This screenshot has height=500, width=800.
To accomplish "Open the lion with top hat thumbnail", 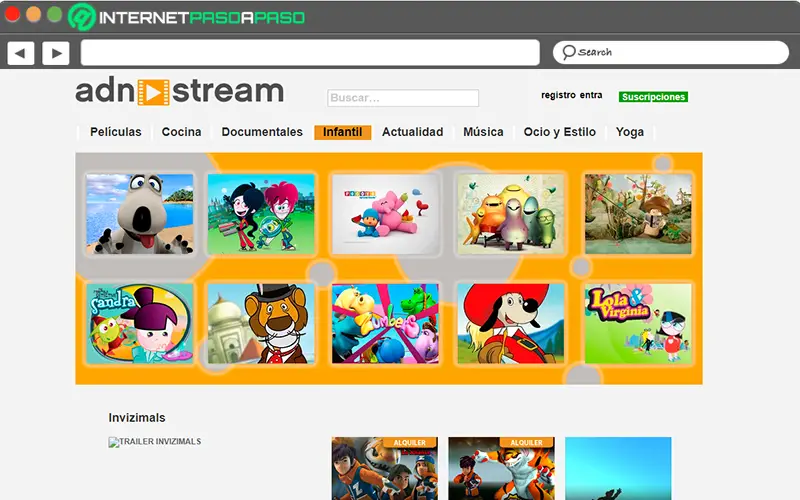I will [261, 324].
